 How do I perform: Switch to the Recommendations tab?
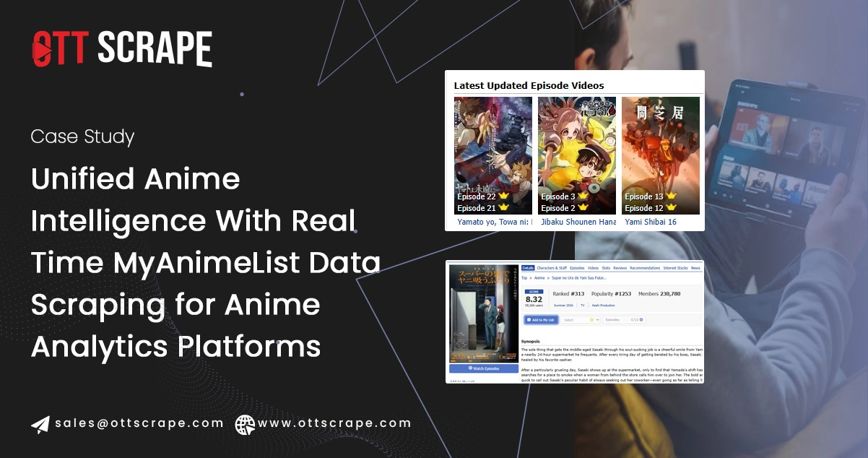pos(645,268)
